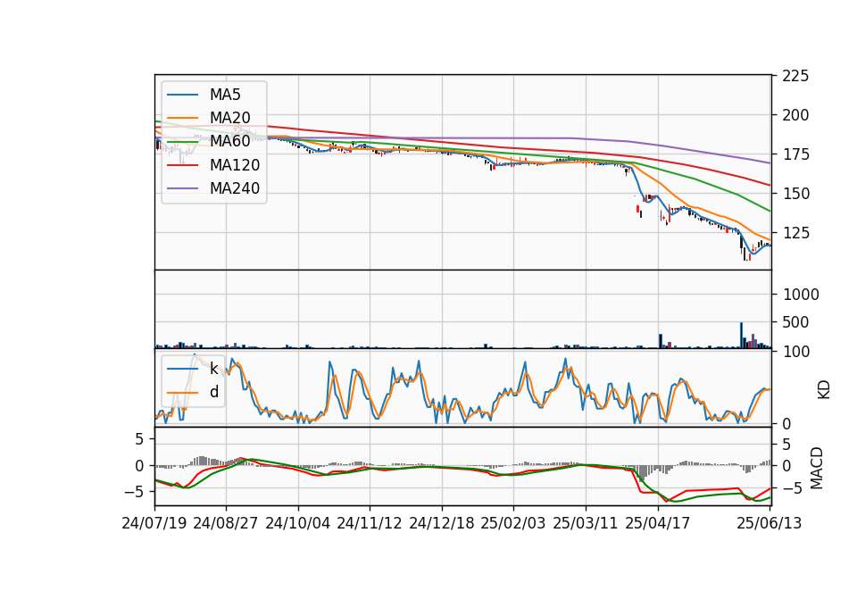The image size is (857, 616).
Task: Click the 25/03/11 date axis label
Action: coord(586,523)
